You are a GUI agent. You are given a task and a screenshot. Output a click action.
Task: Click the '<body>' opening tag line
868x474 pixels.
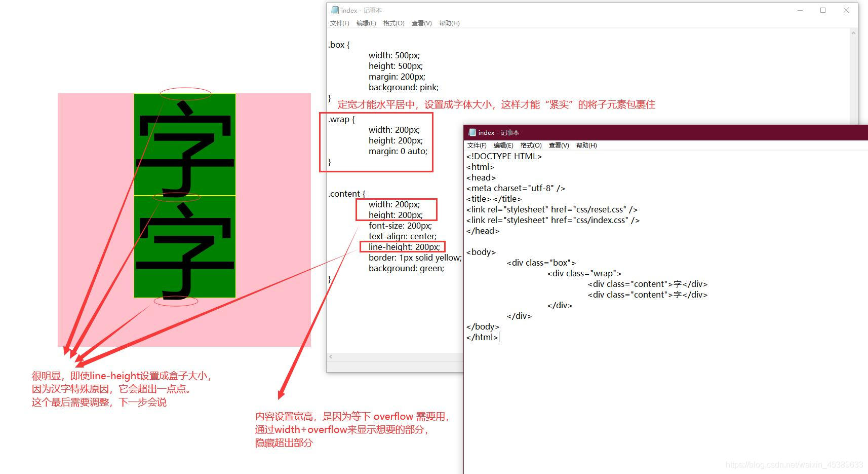(x=481, y=252)
